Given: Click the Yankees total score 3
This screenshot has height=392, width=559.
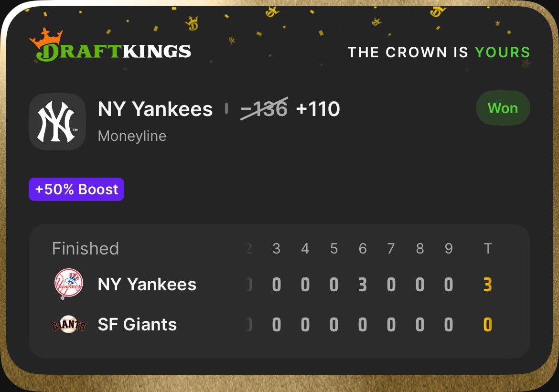Looking at the screenshot, I should pyautogui.click(x=487, y=285).
